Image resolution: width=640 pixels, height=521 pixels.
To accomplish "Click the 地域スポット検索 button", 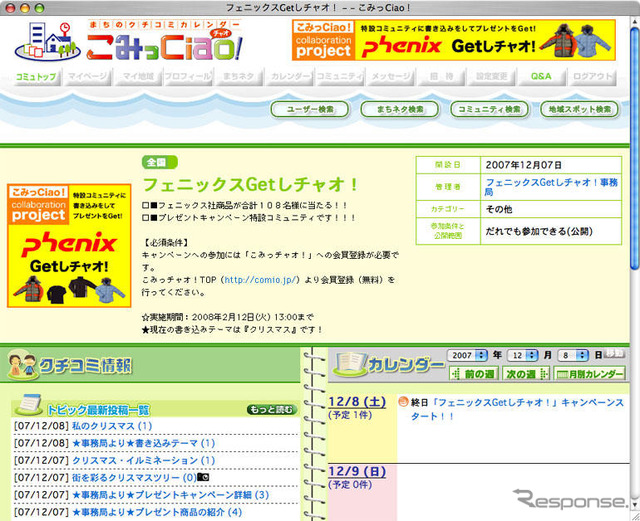I will [580, 109].
